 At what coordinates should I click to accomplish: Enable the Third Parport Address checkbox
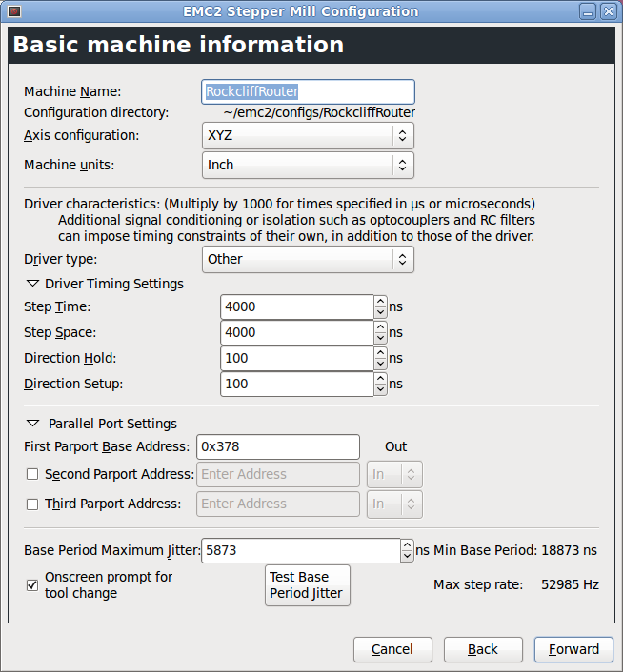pyautogui.click(x=32, y=504)
